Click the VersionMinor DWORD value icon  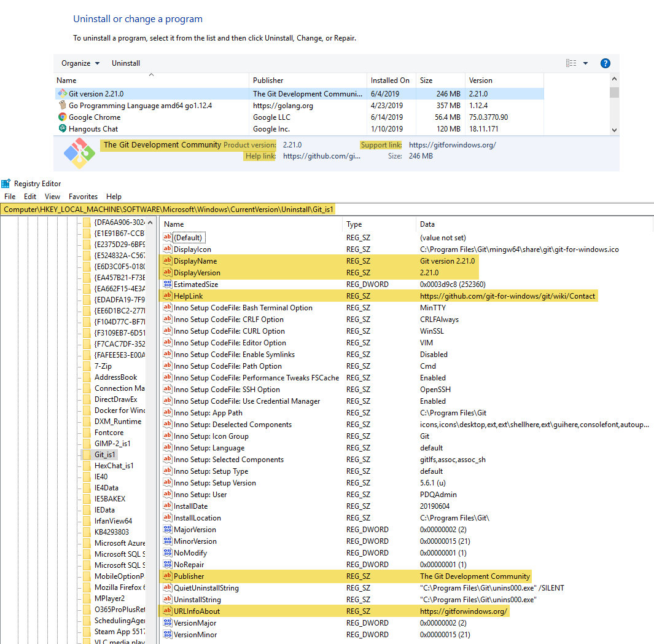167,634
